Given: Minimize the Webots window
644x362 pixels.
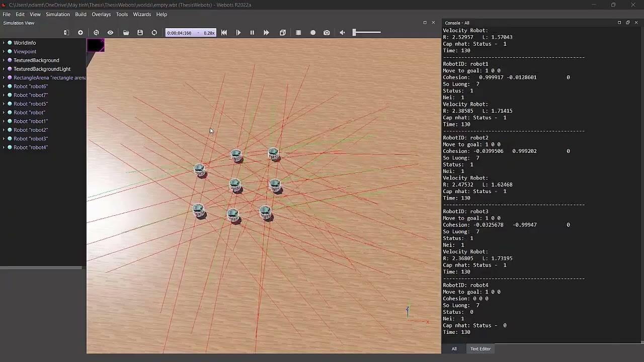Looking at the screenshot, I should [x=594, y=5].
